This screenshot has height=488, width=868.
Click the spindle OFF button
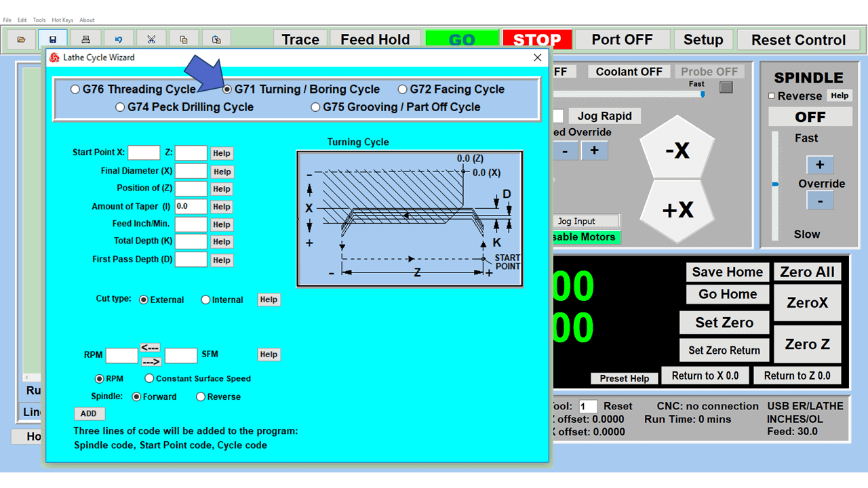click(x=810, y=117)
